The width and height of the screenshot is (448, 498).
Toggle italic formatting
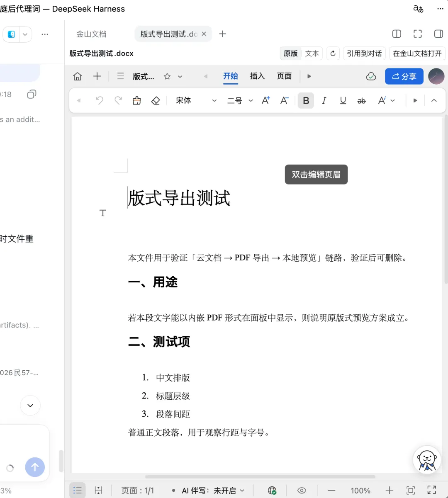[x=324, y=100]
